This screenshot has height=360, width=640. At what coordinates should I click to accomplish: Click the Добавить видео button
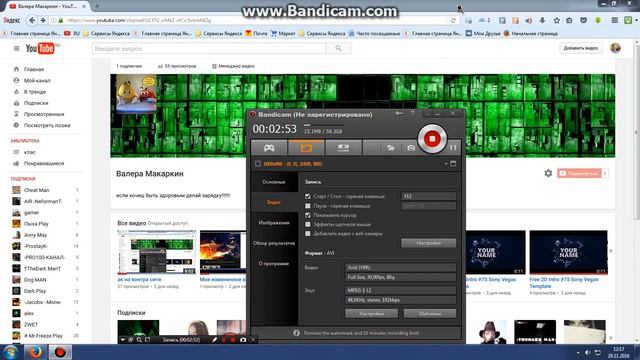pos(580,48)
